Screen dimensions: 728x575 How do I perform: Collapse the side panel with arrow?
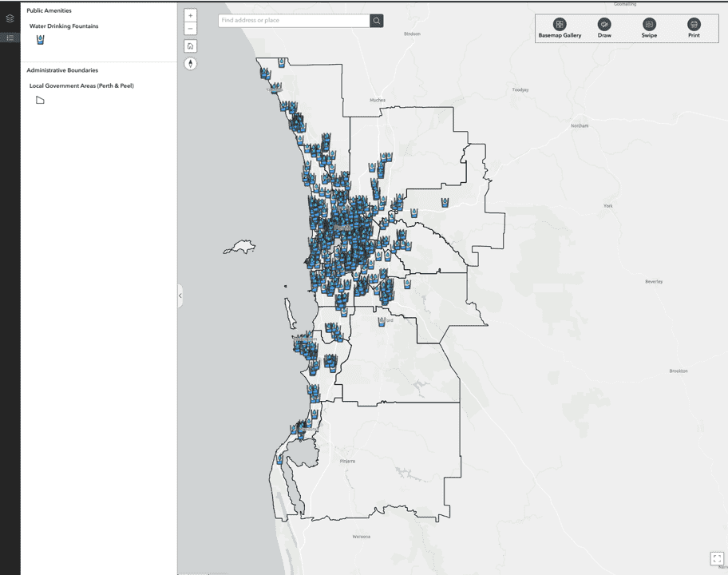tap(180, 295)
